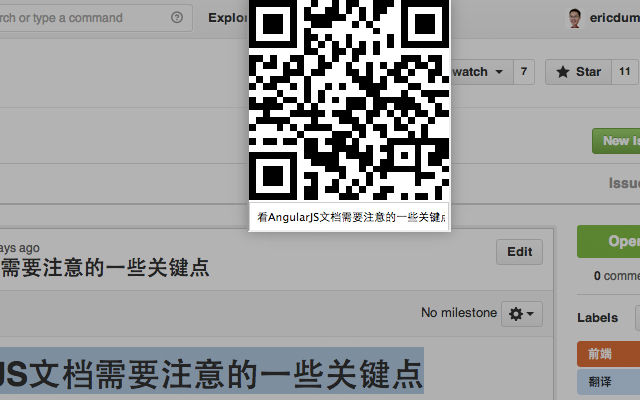Viewport: 640px width, 400px height.
Task: View the stargazers count 11
Action: (x=624, y=72)
